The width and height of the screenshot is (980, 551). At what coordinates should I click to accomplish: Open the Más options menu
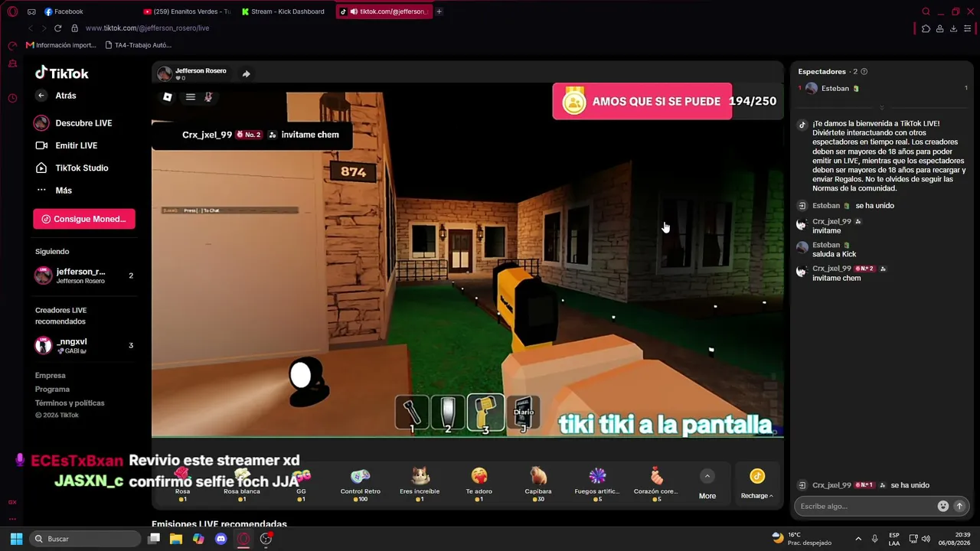click(64, 191)
